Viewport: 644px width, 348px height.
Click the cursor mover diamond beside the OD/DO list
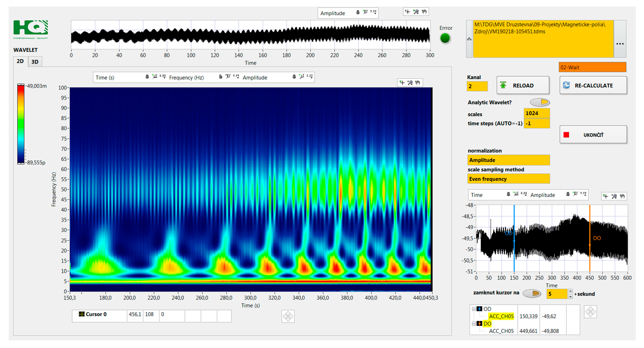click(x=590, y=312)
